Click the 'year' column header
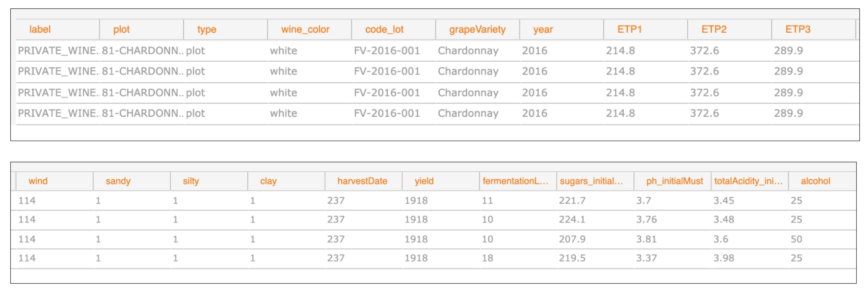The width and height of the screenshot is (868, 289). point(543,30)
